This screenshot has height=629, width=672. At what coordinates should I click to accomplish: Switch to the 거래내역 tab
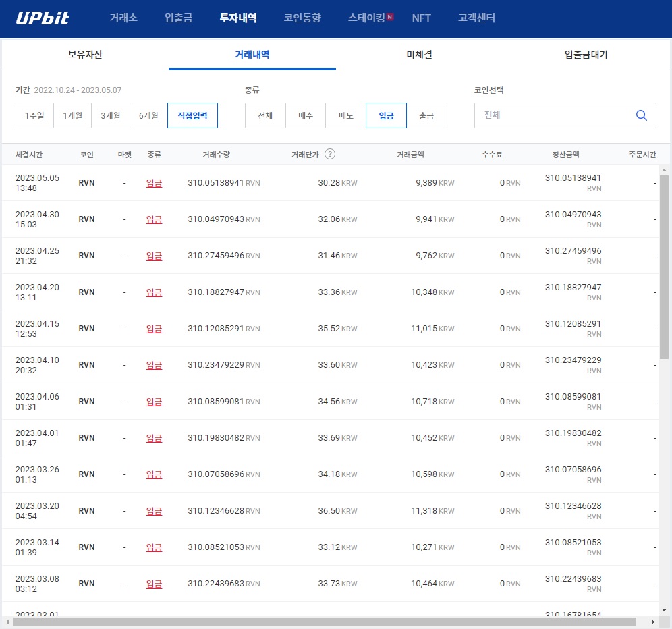point(252,55)
